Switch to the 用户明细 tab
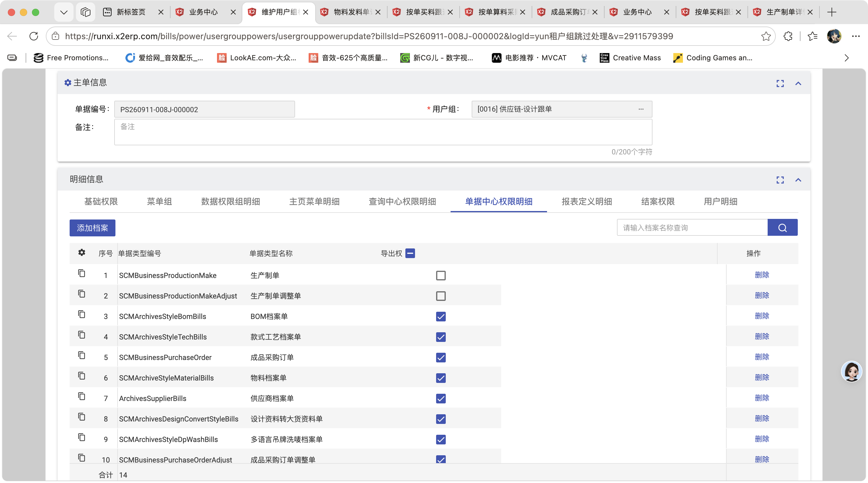 click(x=720, y=202)
